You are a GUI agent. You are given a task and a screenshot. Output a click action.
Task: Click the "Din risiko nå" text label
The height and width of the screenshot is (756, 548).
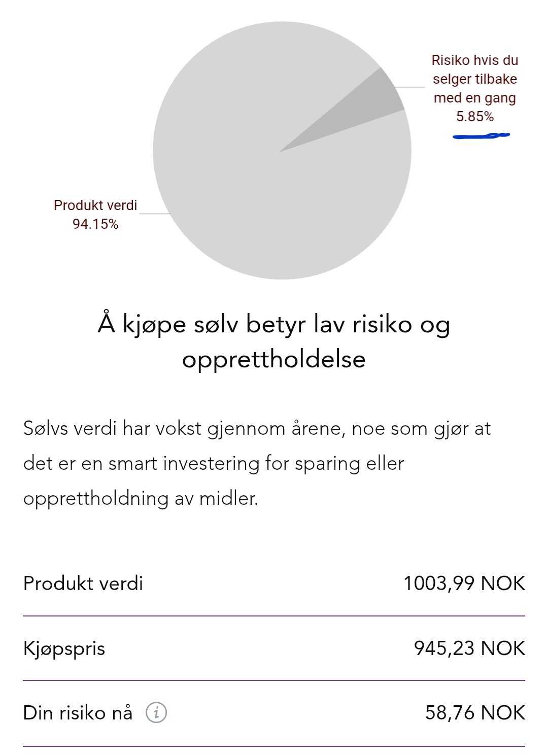78,713
